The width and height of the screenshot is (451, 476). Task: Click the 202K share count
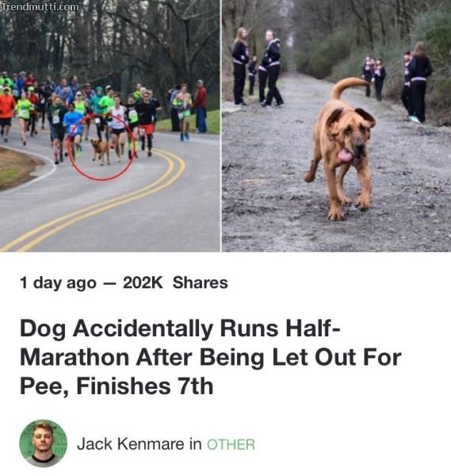143,282
